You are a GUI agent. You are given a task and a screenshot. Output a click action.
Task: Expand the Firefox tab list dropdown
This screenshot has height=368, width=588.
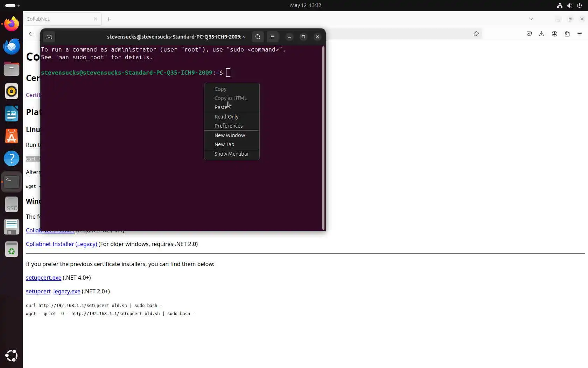[x=531, y=19]
